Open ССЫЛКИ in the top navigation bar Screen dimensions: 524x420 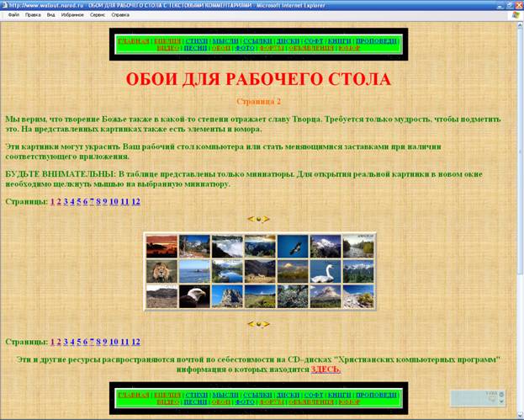(257, 41)
